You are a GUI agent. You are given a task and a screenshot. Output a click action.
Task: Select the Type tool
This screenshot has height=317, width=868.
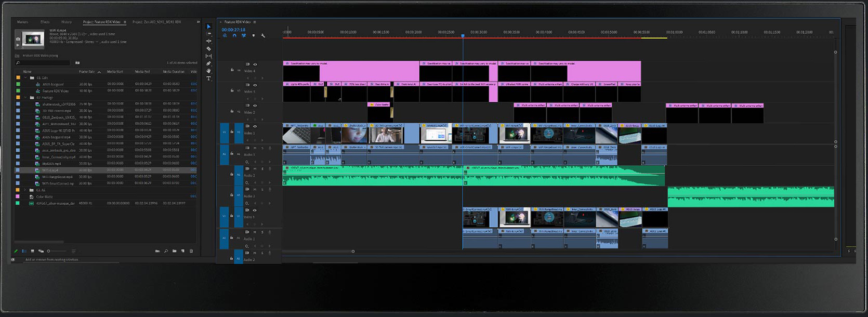(208, 78)
